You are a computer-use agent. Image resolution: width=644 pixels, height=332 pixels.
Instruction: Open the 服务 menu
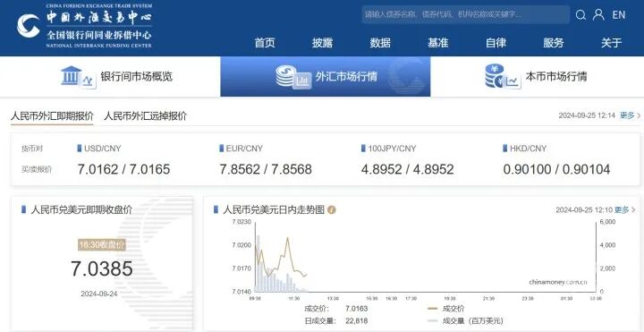(x=554, y=43)
